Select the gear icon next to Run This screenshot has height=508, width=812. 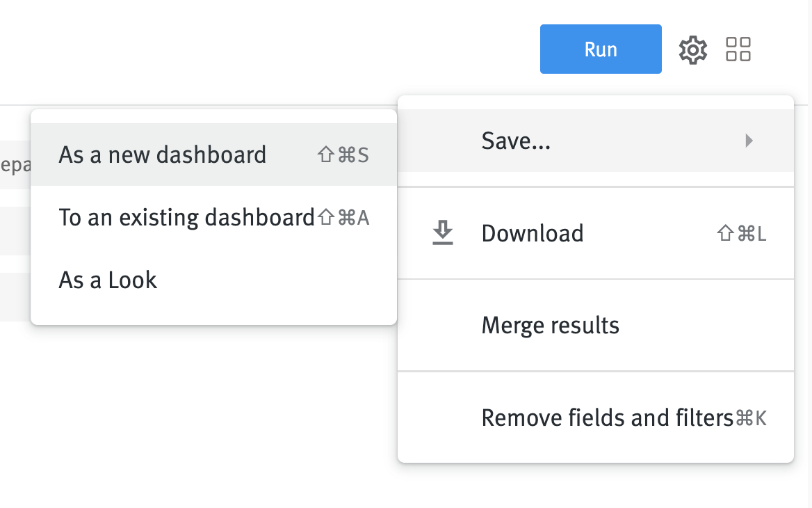coord(692,49)
